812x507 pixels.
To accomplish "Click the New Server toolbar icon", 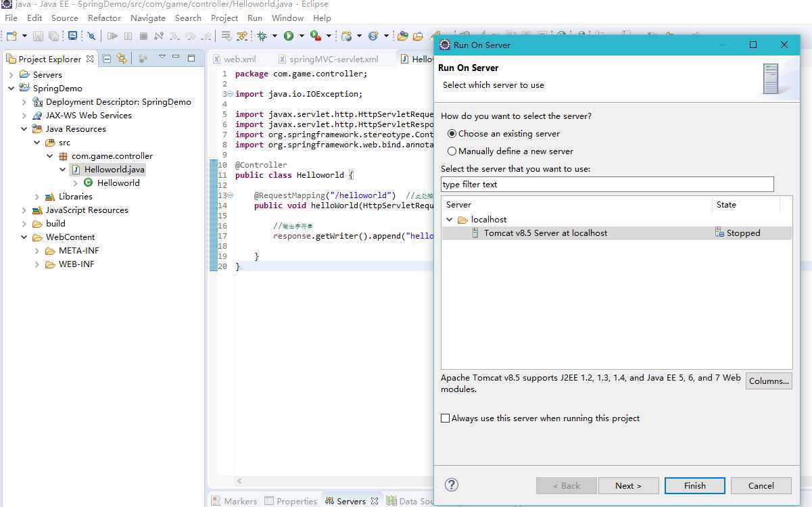I will tap(347, 36).
